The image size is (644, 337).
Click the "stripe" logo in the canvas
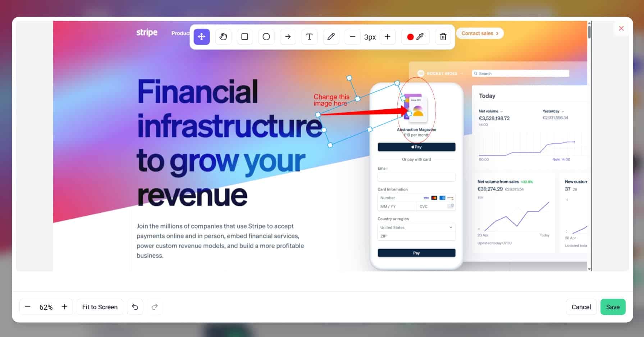147,33
